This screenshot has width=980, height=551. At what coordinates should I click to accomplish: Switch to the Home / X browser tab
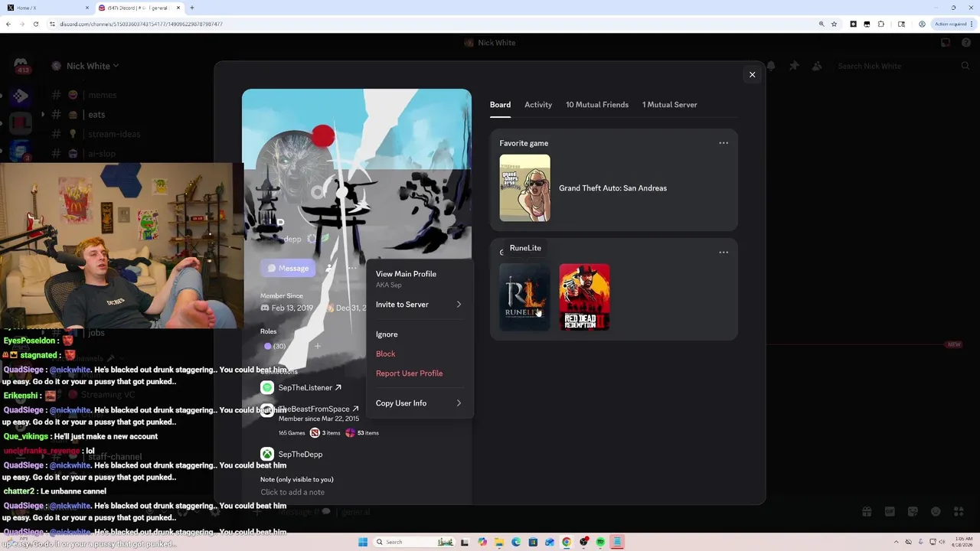tap(47, 8)
